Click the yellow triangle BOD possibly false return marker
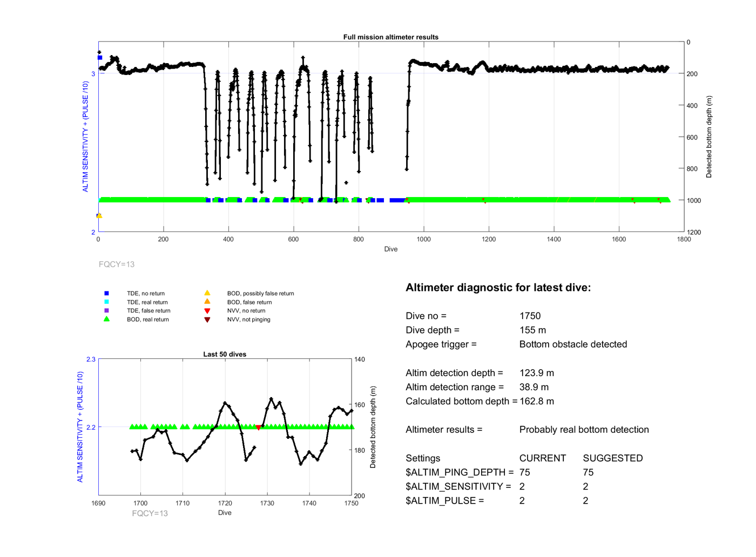Image resolution: width=756 pixels, height=557 pixels. 207,293
